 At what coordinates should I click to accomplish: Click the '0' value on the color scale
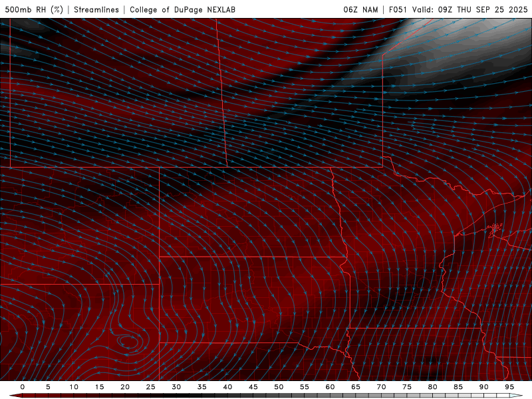tap(23, 387)
